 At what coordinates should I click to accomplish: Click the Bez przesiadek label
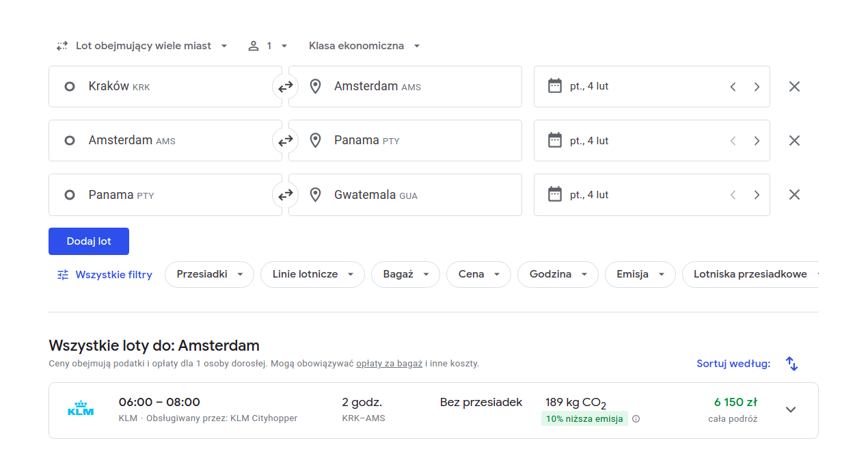point(481,402)
